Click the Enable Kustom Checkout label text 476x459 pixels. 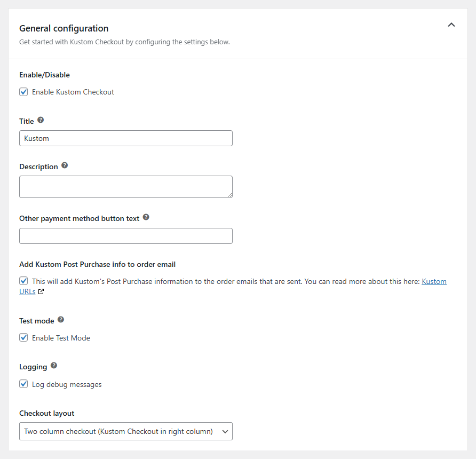[73, 92]
